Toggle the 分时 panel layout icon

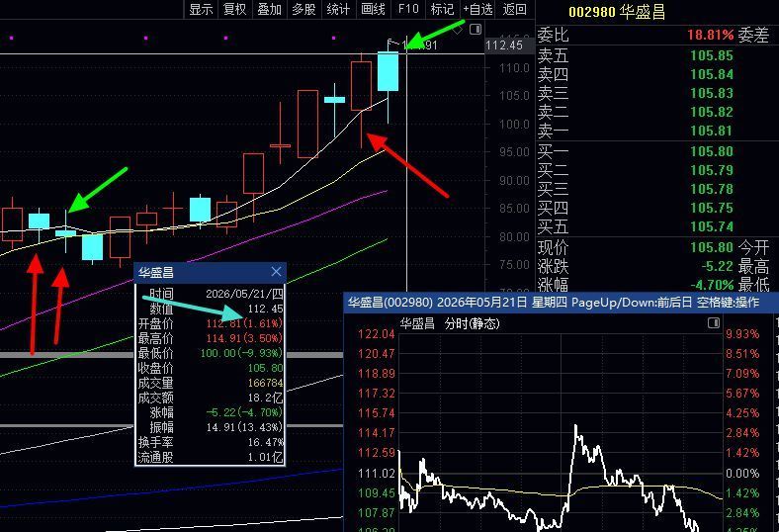714,323
